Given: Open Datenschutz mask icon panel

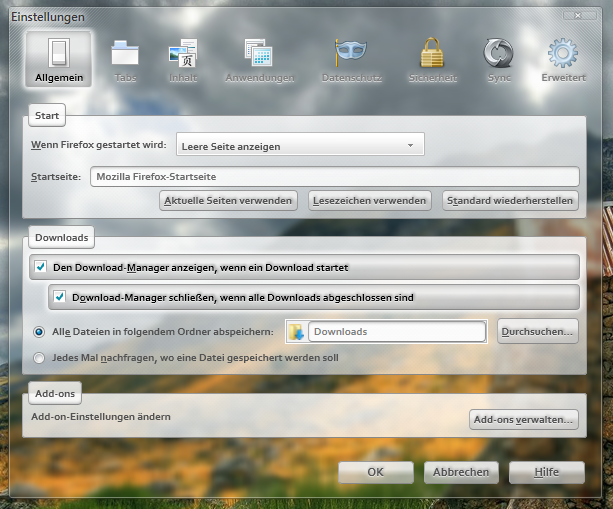Looking at the screenshot, I should point(351,59).
